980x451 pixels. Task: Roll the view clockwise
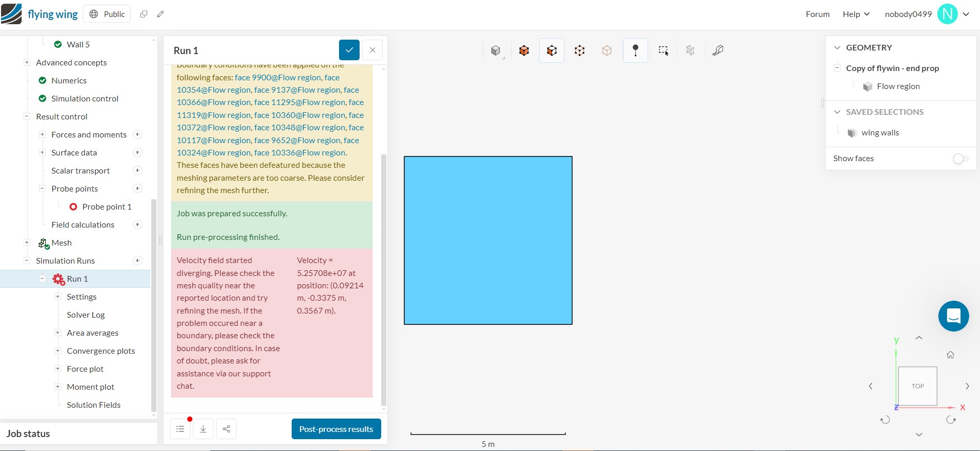click(x=951, y=420)
